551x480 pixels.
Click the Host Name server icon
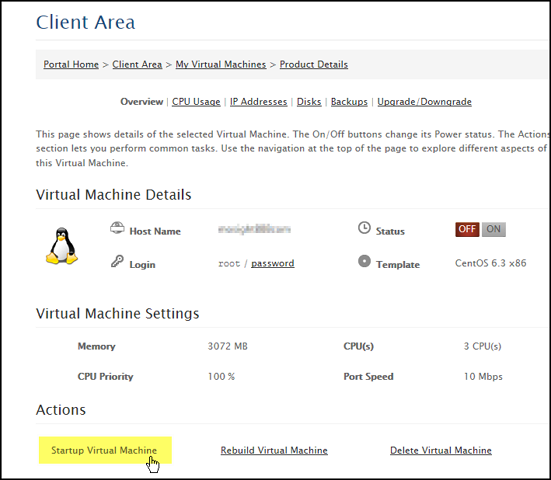coord(117,228)
